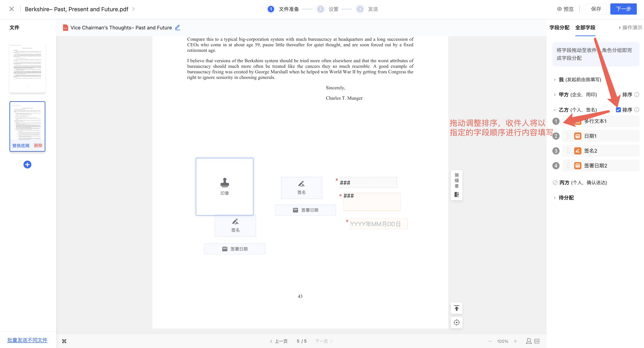Click the zoom-in plus icon beside 100%
This screenshot has width=644, height=348.
click(x=515, y=341)
